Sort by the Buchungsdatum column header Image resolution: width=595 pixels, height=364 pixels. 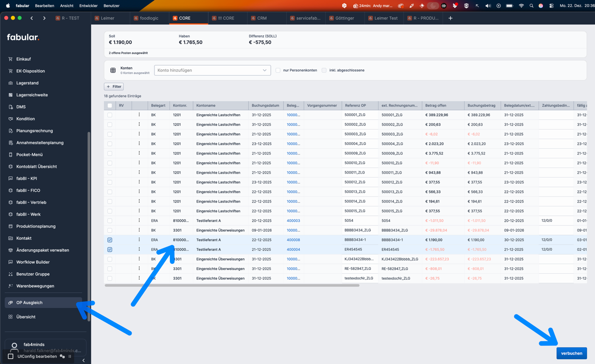tap(265, 105)
